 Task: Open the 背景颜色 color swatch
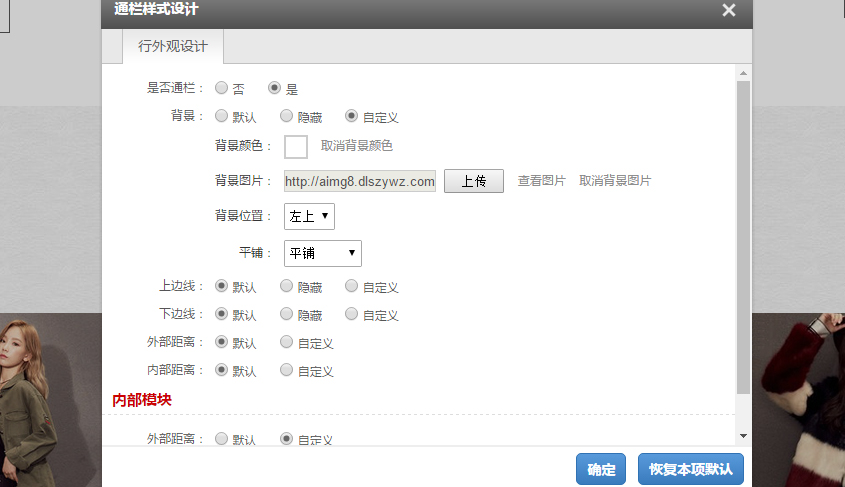(296, 146)
